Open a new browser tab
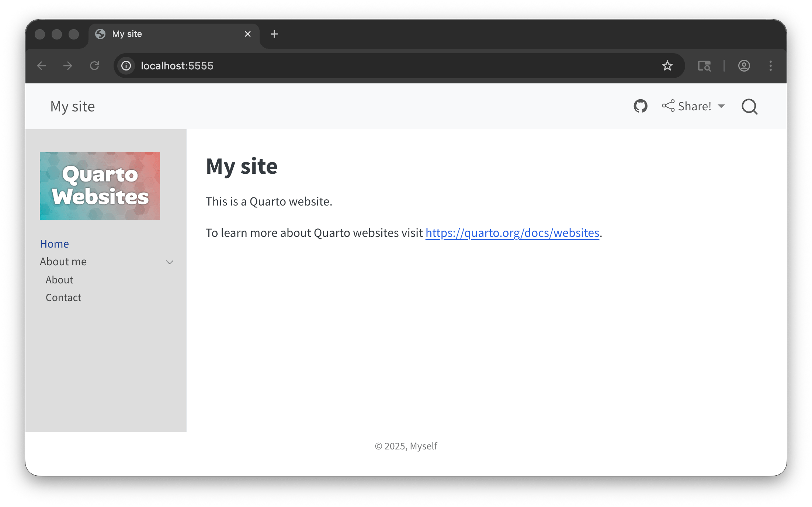The width and height of the screenshot is (812, 507). 274,34
